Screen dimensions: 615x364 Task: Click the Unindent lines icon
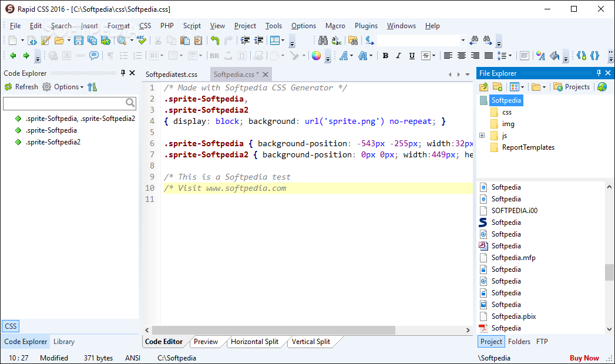259,41
